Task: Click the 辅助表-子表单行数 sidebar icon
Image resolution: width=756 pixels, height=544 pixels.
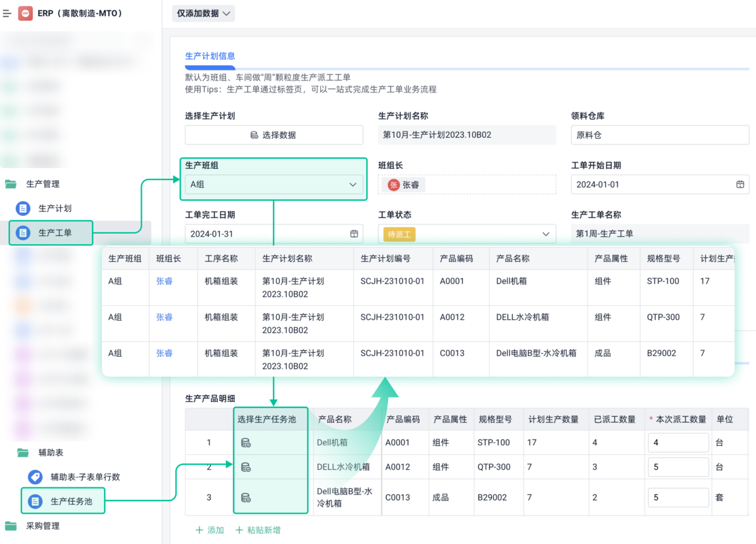Action: coord(34,476)
